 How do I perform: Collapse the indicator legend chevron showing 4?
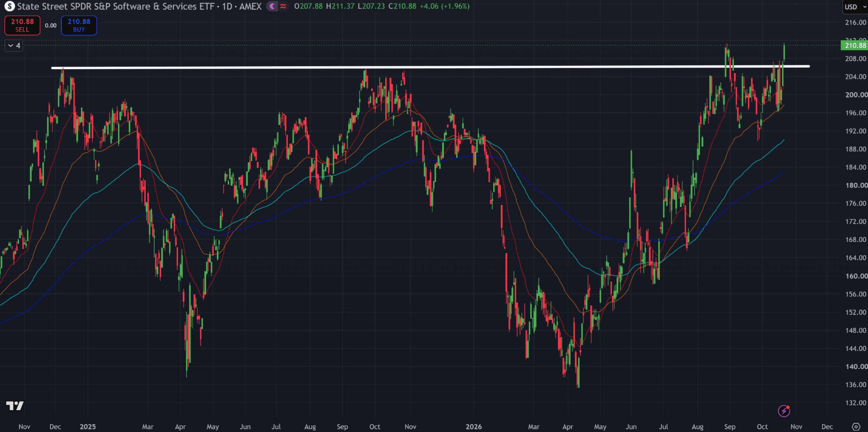coord(14,45)
